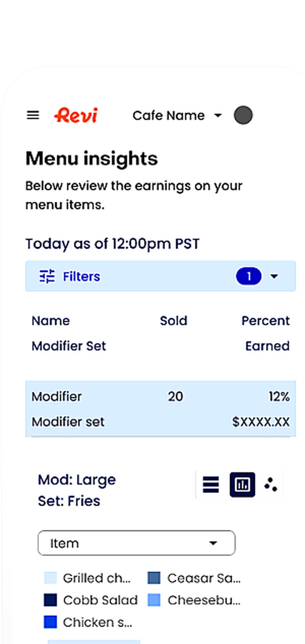Screen dimensions: 305x644
Task: Click the profile avatar circle
Action: [x=243, y=115]
